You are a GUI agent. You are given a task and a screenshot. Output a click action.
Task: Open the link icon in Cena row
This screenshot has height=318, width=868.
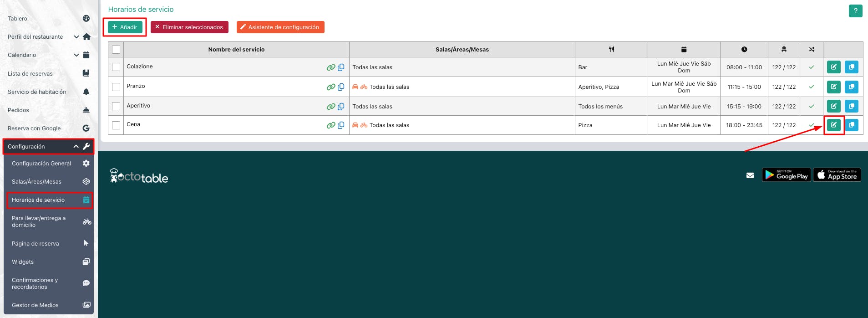point(331,125)
